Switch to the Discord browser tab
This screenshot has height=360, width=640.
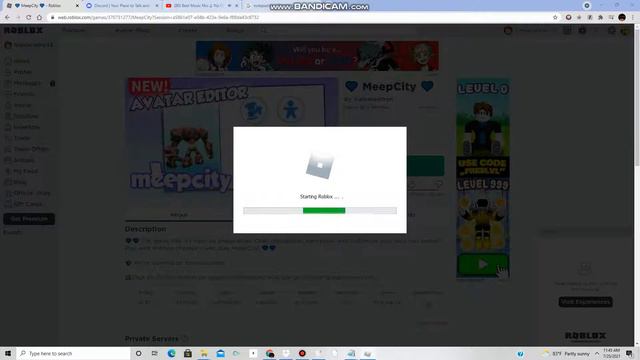[122, 6]
